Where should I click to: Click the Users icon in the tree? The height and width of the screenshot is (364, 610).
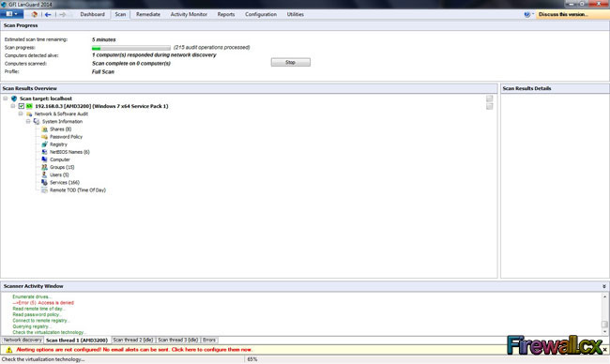coord(44,174)
